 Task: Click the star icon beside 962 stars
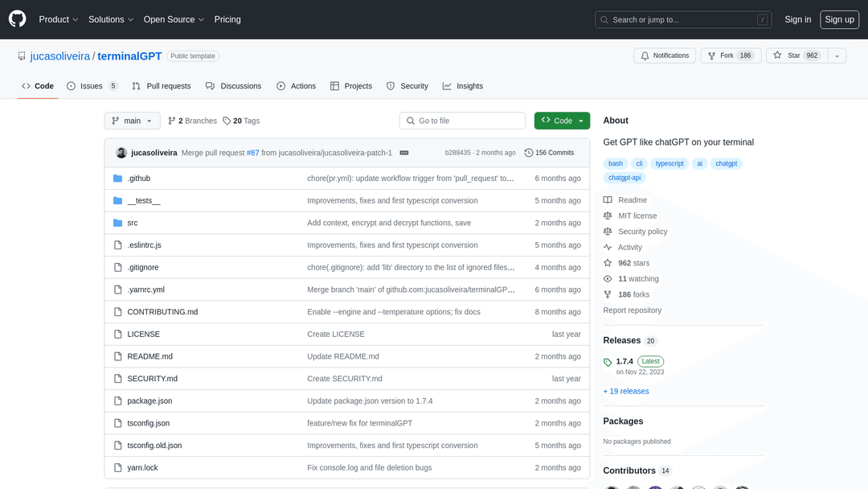click(608, 263)
